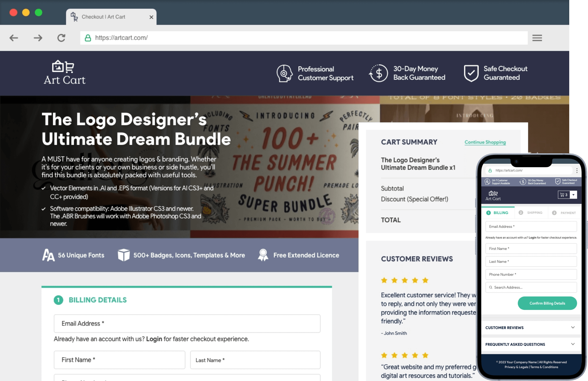Click the five-star rating above "Great website" review
The image size is (588, 381).
[405, 356]
